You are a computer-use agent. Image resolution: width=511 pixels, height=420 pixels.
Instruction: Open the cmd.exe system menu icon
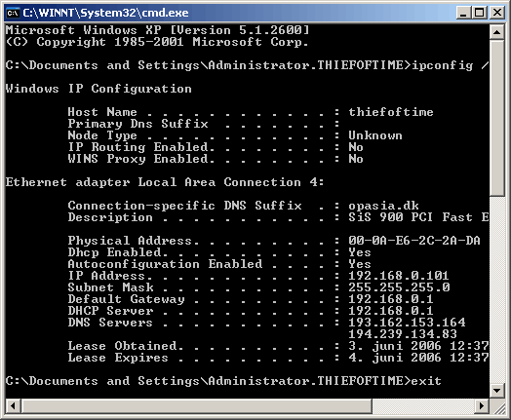click(13, 13)
